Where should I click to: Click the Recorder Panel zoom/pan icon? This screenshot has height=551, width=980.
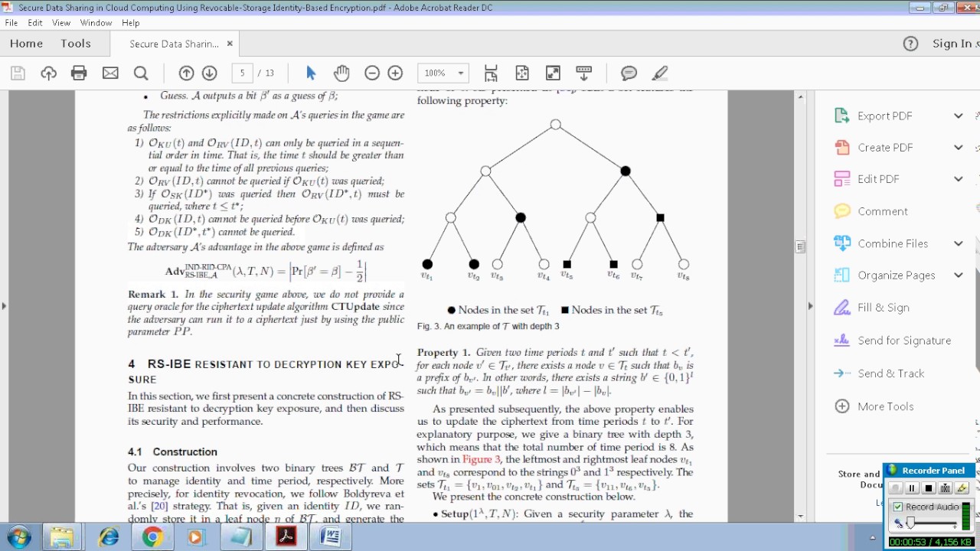coord(946,488)
